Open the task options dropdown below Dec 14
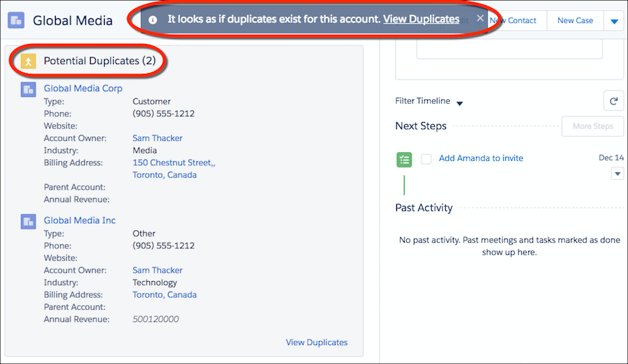This screenshot has height=364, width=628. [618, 174]
